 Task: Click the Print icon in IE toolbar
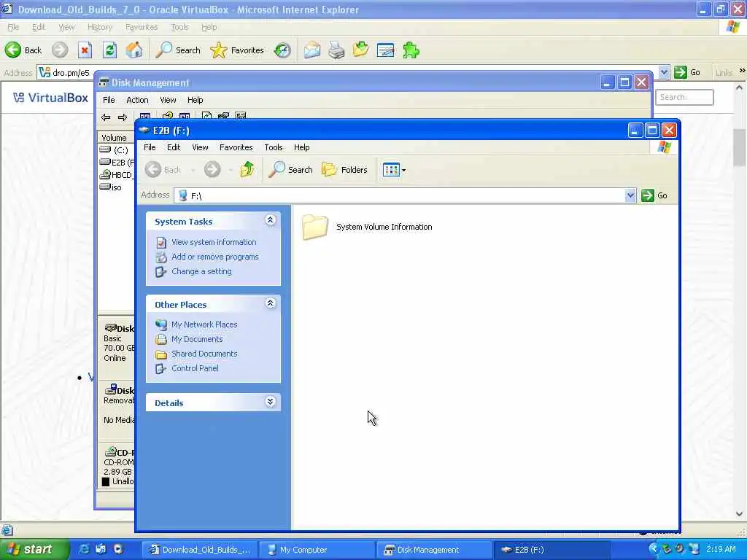point(336,50)
